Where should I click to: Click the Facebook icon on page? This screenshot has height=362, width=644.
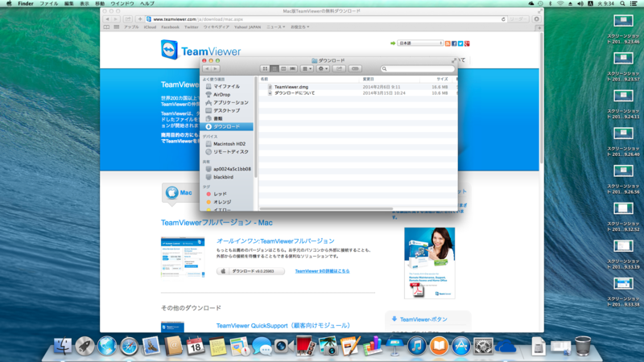[x=454, y=43]
